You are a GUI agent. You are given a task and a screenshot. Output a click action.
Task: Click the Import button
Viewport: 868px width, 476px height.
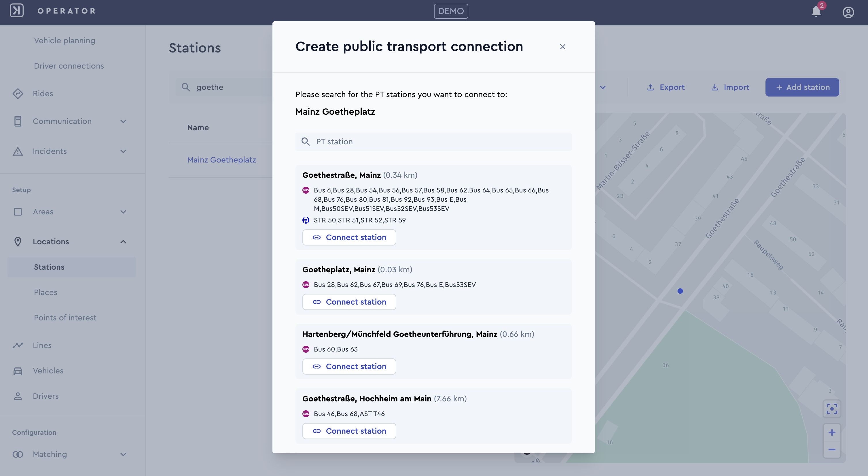click(x=730, y=87)
